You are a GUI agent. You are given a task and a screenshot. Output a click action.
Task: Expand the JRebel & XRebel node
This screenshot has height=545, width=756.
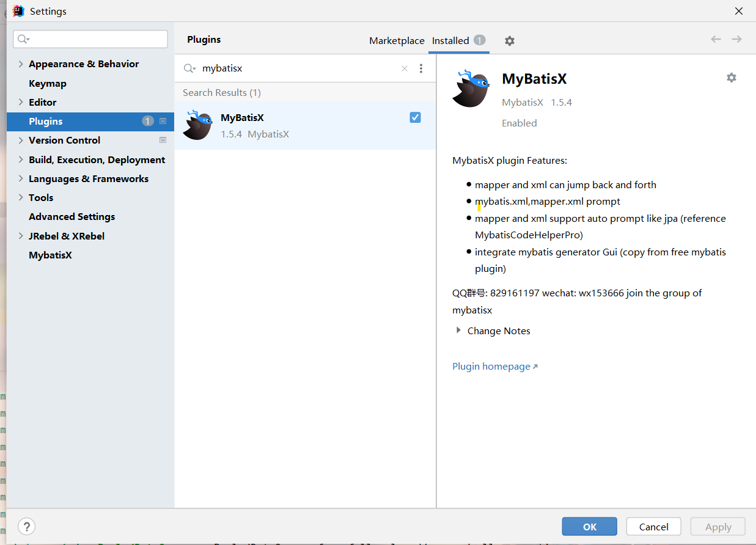pos(21,236)
